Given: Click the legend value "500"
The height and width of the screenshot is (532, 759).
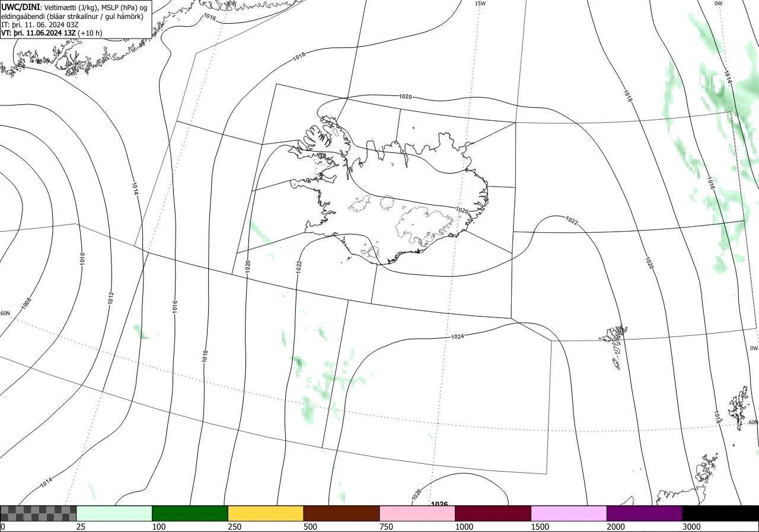Looking at the screenshot, I should tap(311, 527).
